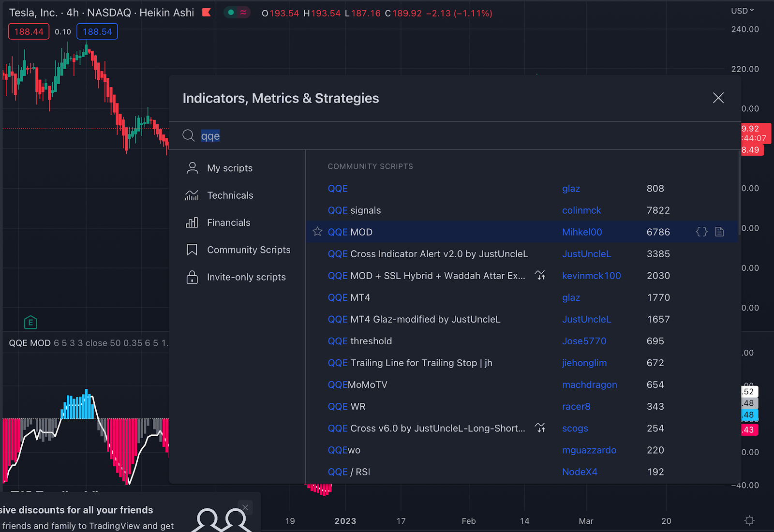
Task: Star the QQE MOD script as favorite
Action: click(317, 232)
